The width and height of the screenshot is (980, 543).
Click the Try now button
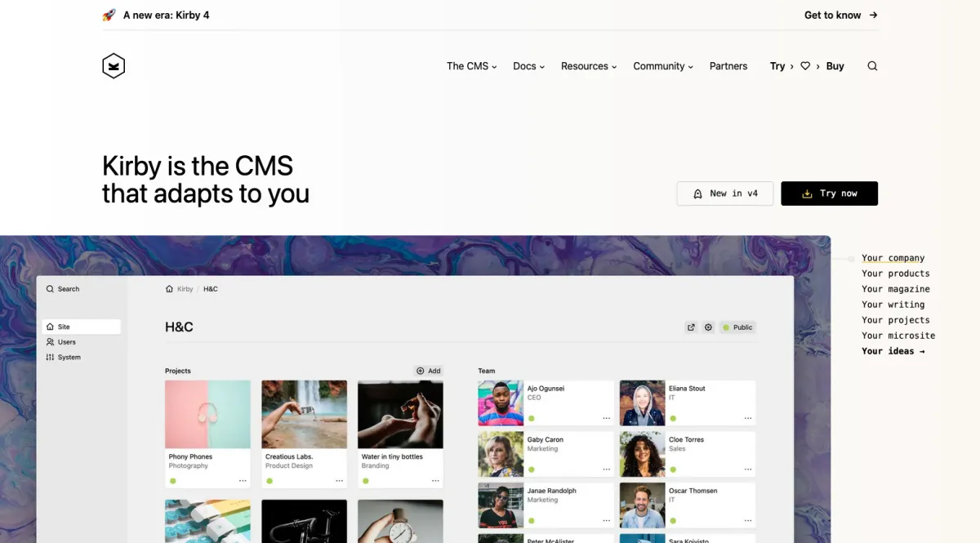(830, 194)
